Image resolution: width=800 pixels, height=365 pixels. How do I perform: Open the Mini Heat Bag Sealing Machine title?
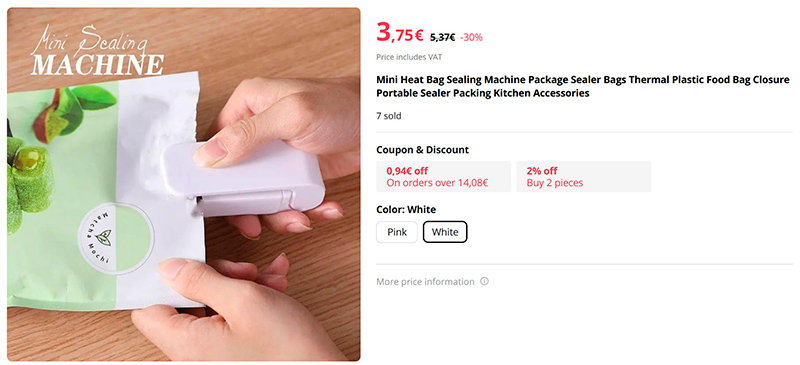click(583, 86)
